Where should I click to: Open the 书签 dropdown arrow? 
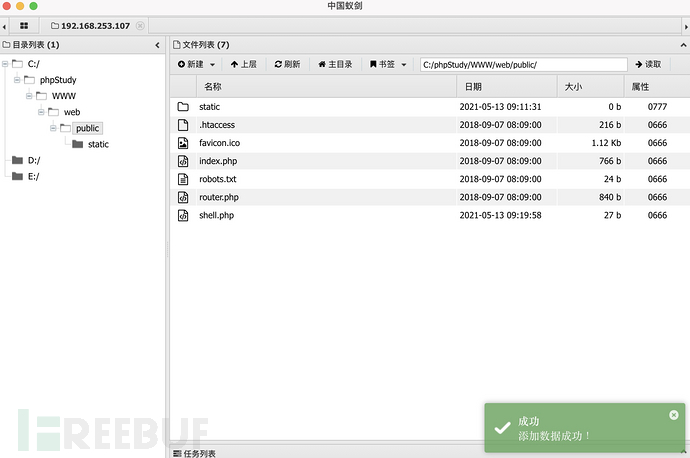[x=404, y=65]
